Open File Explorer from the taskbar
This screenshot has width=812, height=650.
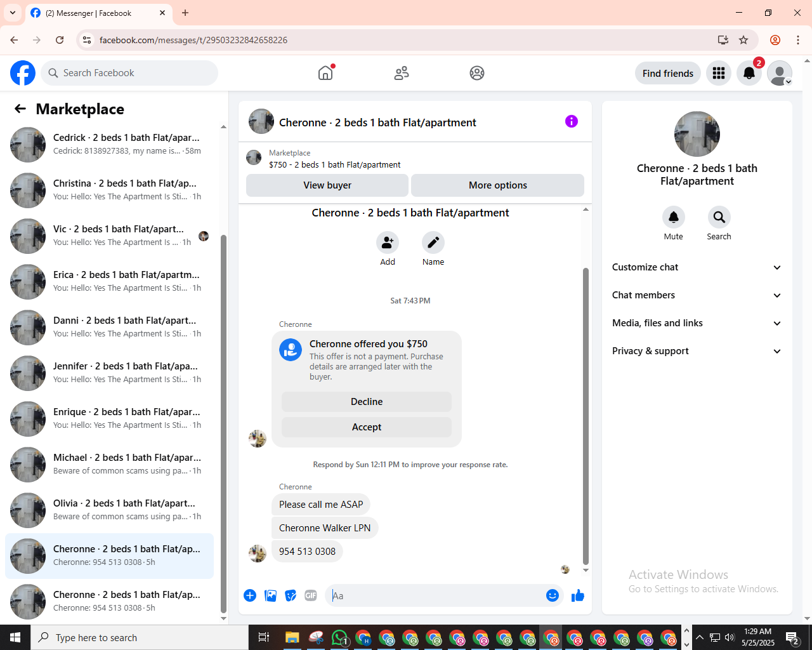point(292,637)
